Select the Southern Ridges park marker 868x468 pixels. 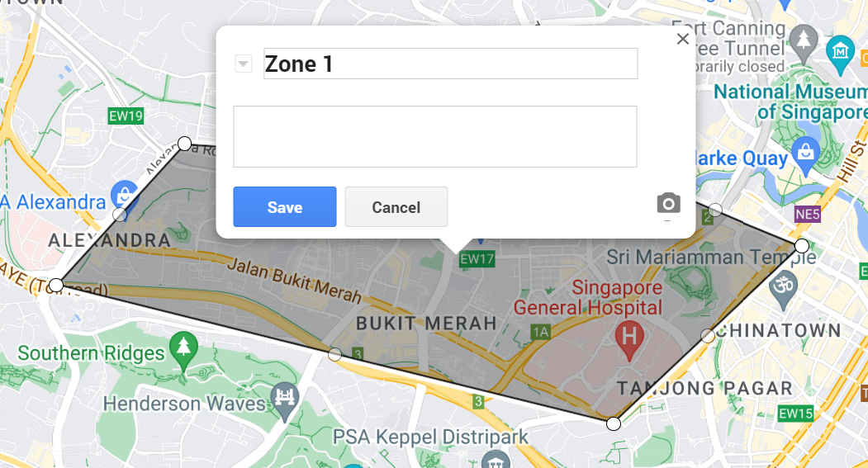(x=184, y=349)
